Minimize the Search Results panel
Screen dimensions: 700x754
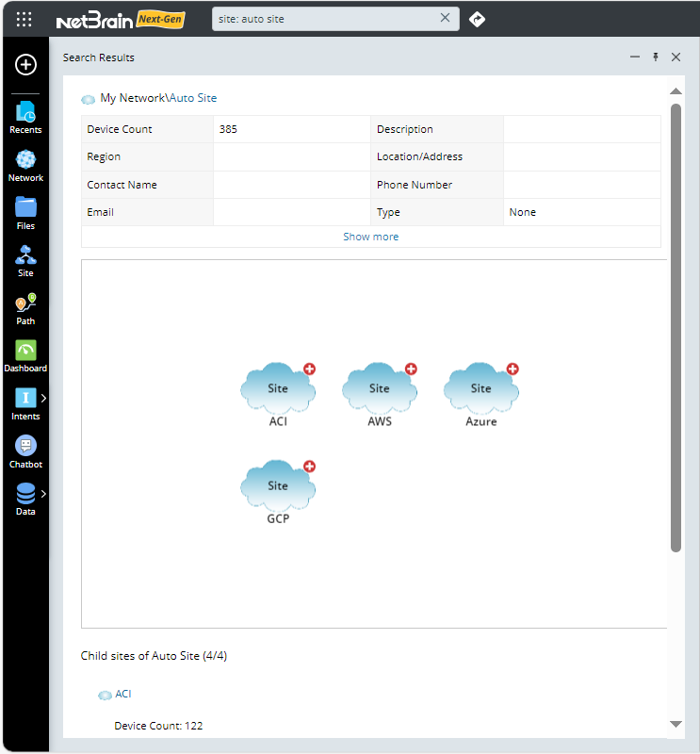pyautogui.click(x=635, y=57)
